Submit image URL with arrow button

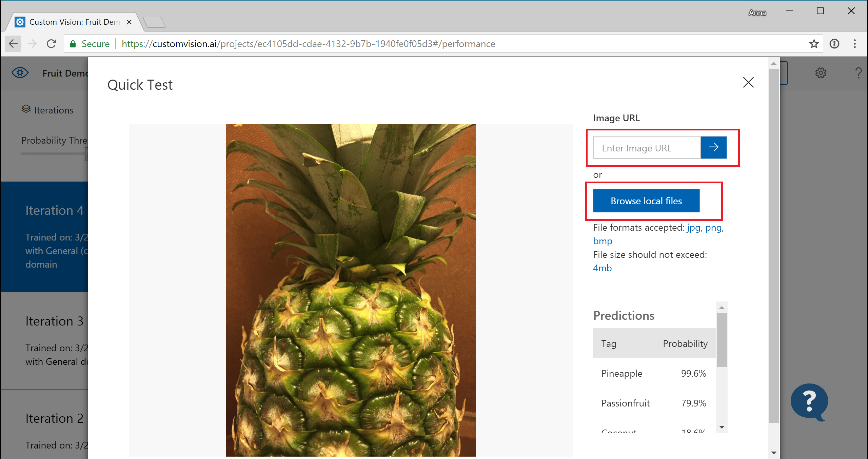(x=714, y=147)
